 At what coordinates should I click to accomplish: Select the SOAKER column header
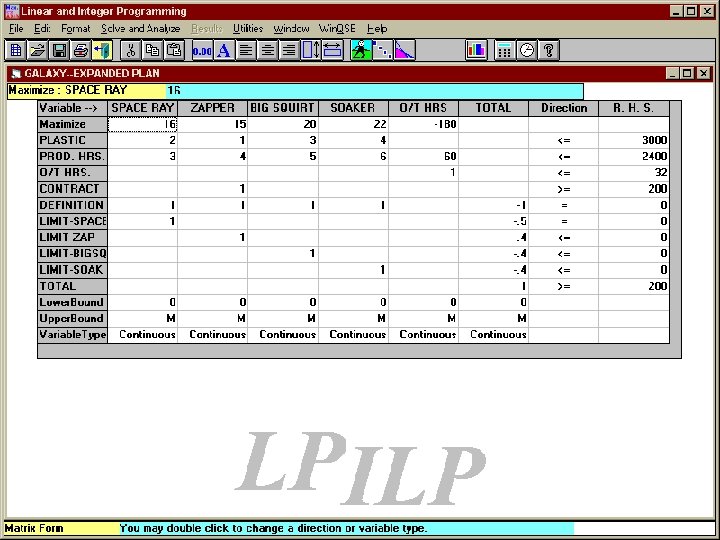tap(353, 108)
